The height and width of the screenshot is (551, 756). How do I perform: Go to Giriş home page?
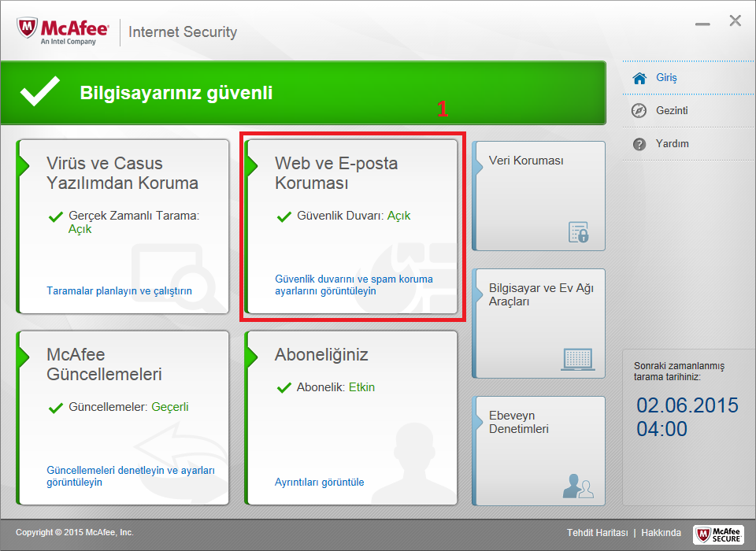click(666, 78)
